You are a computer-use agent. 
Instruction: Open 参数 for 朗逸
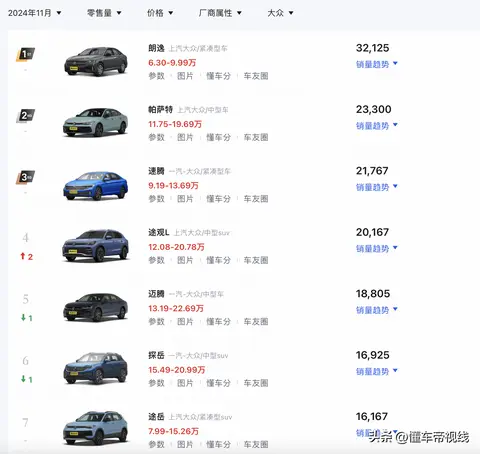click(x=157, y=76)
